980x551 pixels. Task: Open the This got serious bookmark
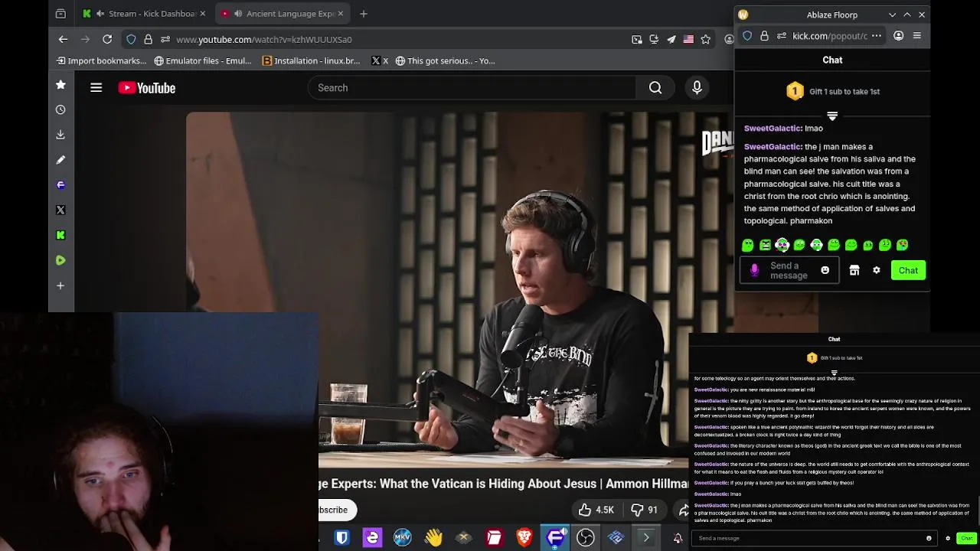(446, 60)
